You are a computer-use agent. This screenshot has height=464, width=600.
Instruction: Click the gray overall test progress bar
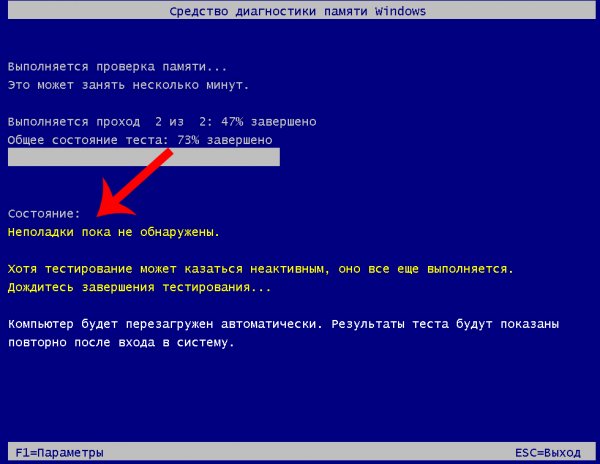tap(143, 157)
